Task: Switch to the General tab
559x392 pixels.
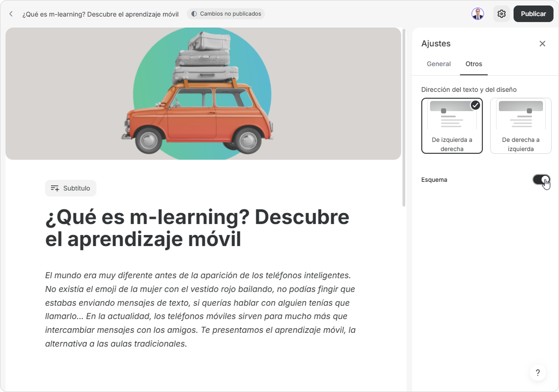Action: [x=438, y=64]
